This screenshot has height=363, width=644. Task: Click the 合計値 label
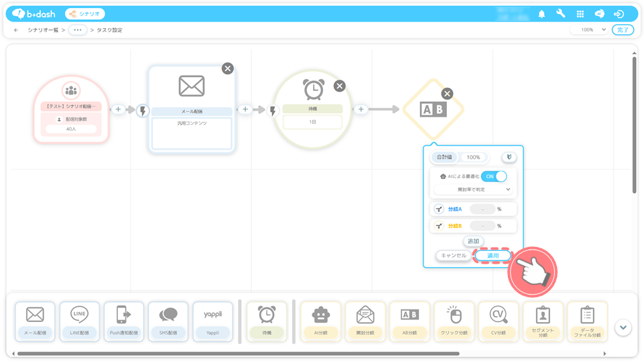click(444, 157)
